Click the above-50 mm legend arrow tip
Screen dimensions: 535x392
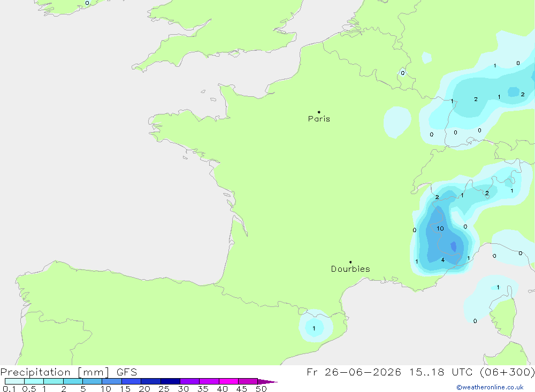268,382
